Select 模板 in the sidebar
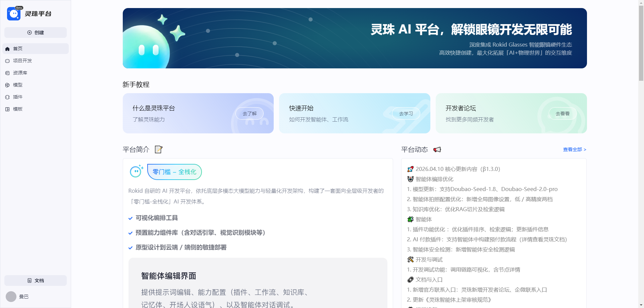This screenshot has width=644, height=308. 36,109
